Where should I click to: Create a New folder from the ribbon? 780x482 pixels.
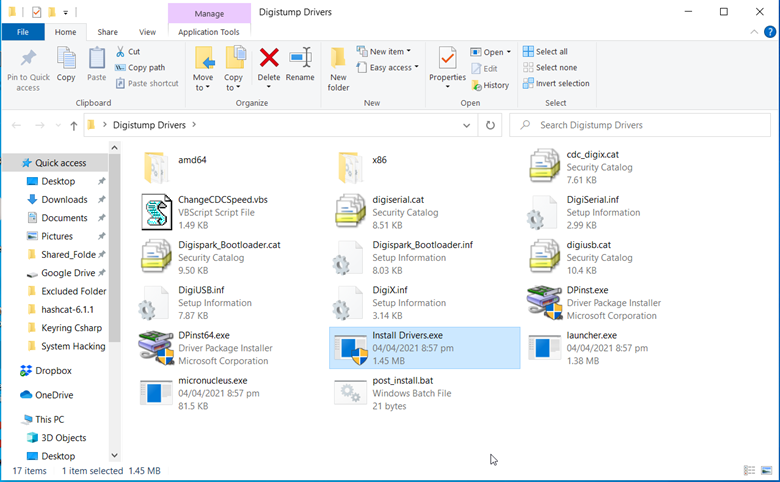(338, 68)
